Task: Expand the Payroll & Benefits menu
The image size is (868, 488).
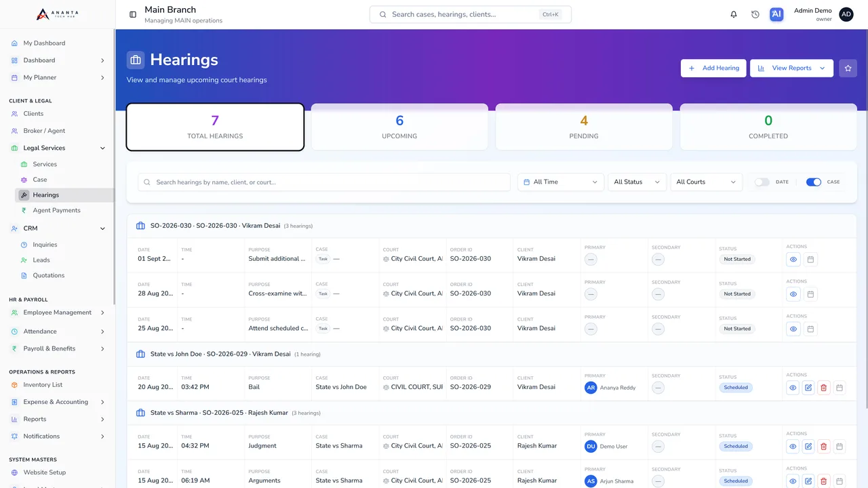Action: click(58, 348)
